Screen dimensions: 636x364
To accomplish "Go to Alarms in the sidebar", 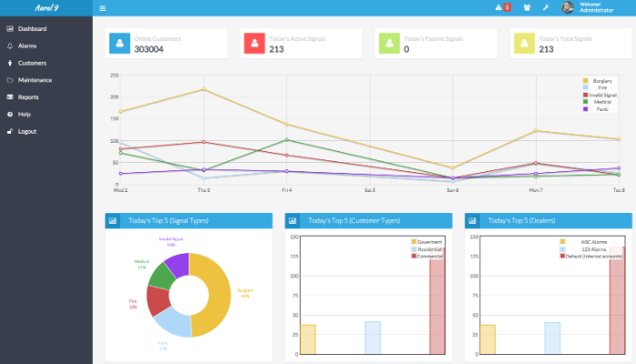I will click(27, 45).
